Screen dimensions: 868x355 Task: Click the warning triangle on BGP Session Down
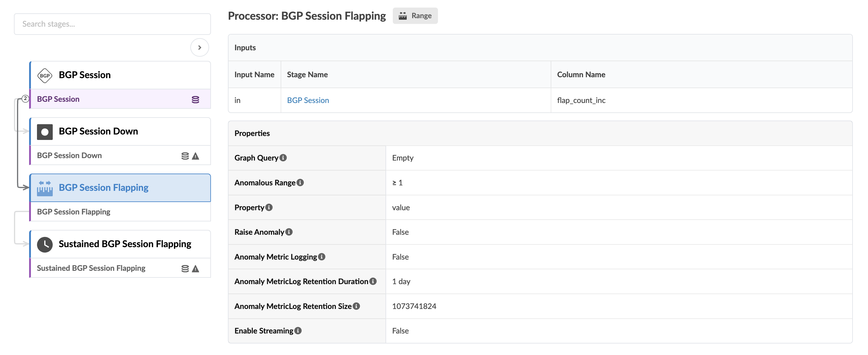pos(195,156)
